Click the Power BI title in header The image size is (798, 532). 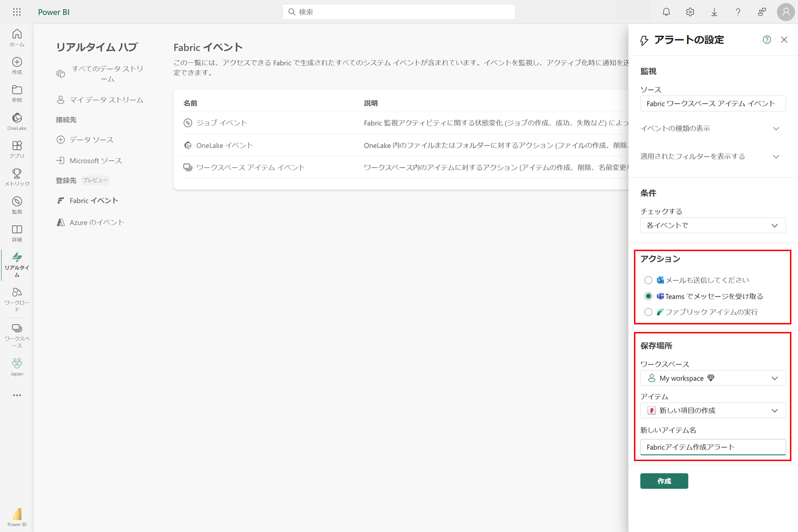point(53,12)
